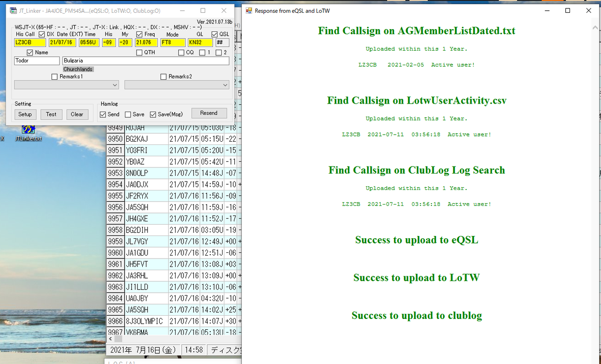Select log row 9957 JH4GXE
Screen dimensions: 601x364
[x=174, y=219]
